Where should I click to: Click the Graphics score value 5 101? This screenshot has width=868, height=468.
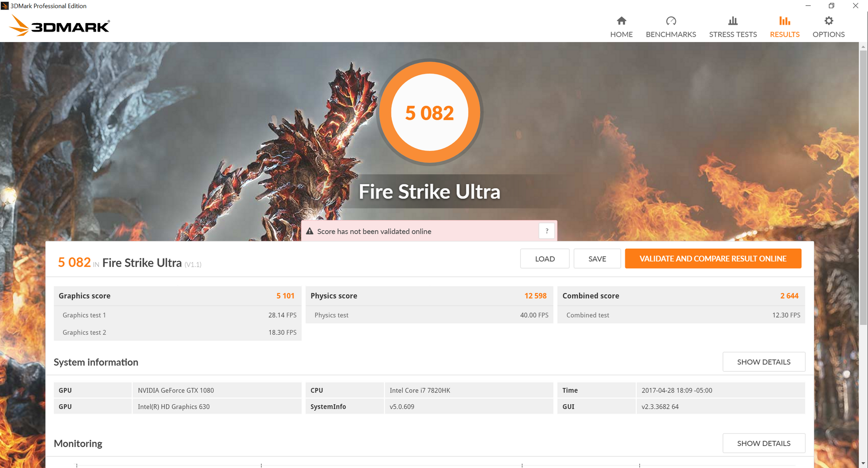pyautogui.click(x=285, y=296)
